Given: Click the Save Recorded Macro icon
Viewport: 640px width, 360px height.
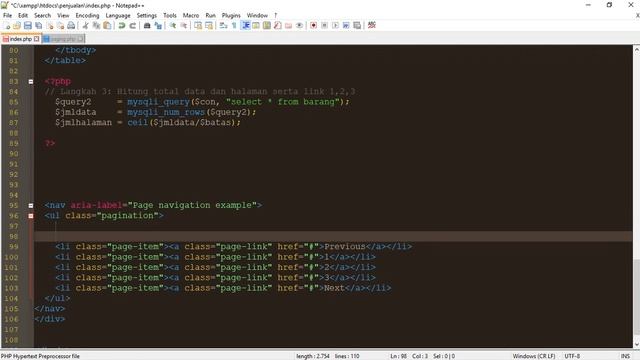Looking at the screenshot, I should point(357,25).
